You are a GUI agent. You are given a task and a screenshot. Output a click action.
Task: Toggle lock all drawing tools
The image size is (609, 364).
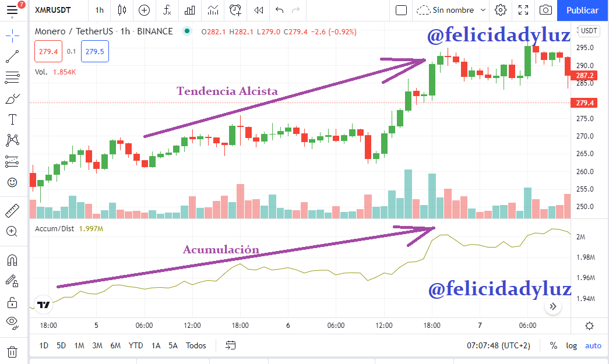[x=12, y=302]
